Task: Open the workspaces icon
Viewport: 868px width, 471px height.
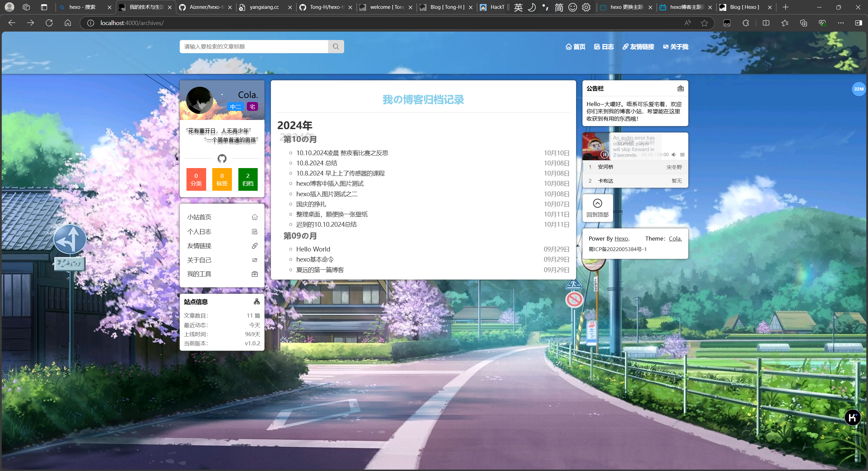Action: click(x=26, y=7)
